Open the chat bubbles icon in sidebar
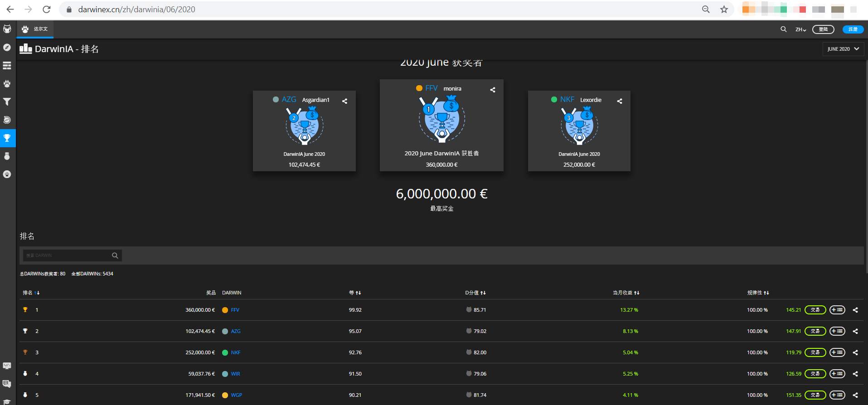868x405 pixels. click(7, 384)
